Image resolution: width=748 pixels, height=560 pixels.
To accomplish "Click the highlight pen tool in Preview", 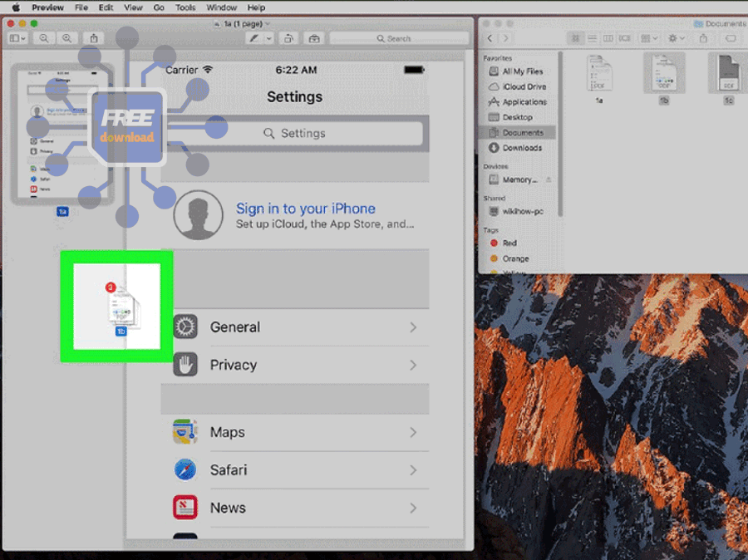I will [254, 38].
